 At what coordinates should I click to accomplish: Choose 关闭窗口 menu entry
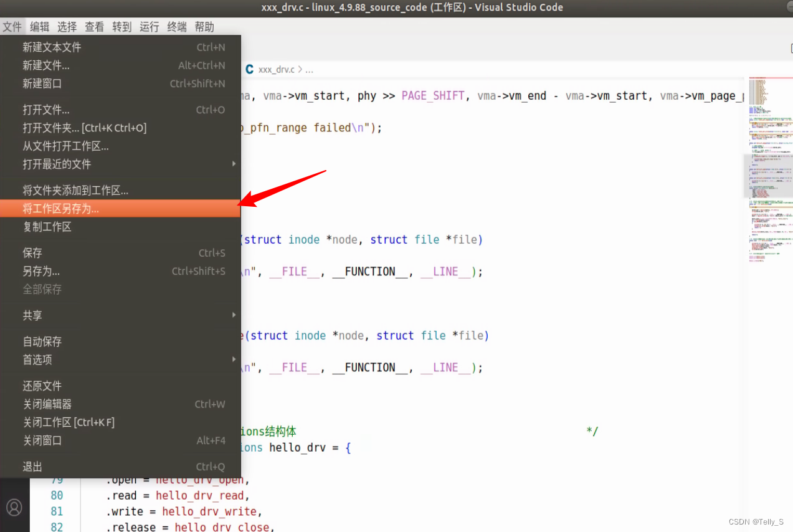[x=120, y=440]
